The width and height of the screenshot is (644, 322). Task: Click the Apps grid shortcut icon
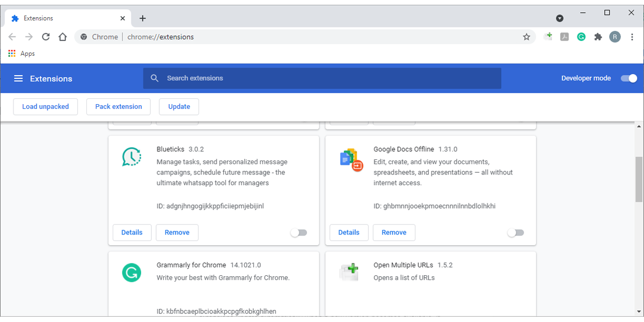click(x=12, y=54)
